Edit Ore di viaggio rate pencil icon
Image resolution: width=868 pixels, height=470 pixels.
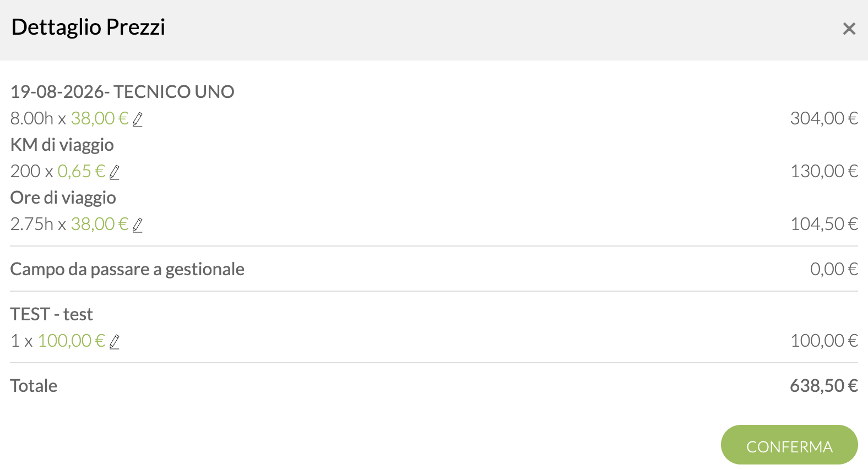138,225
